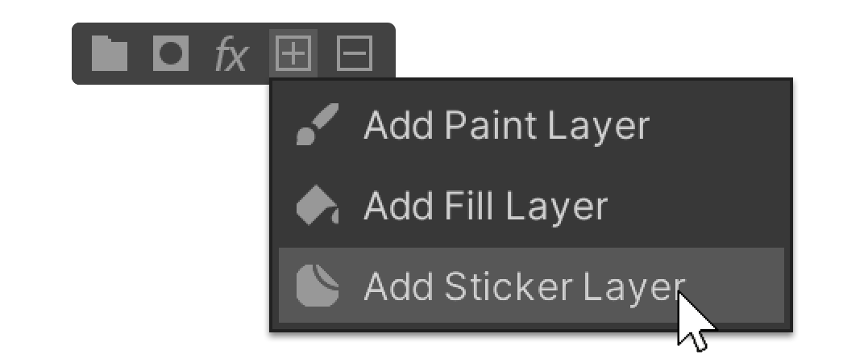Click the folder icon in the layer toolbar
Screen dimensions: 868x359
110,54
